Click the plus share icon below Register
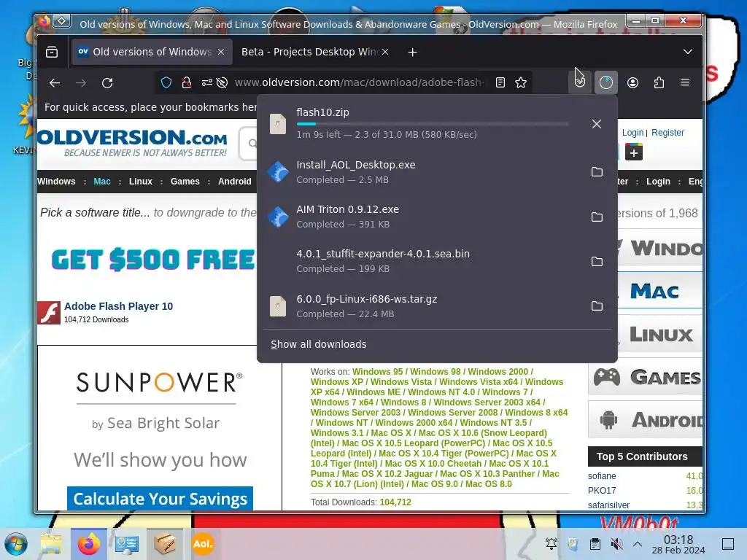Screen dimensions: 747x560 [x=634, y=153]
